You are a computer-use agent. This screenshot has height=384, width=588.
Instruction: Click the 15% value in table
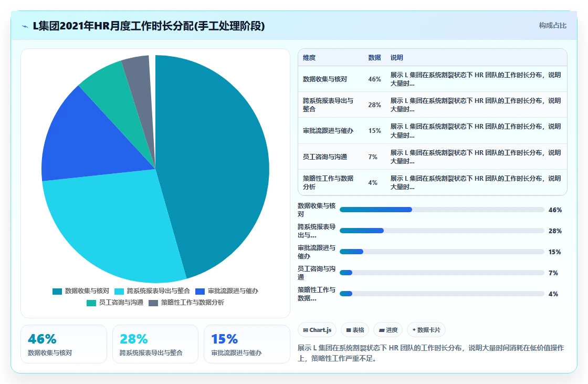pyautogui.click(x=374, y=131)
